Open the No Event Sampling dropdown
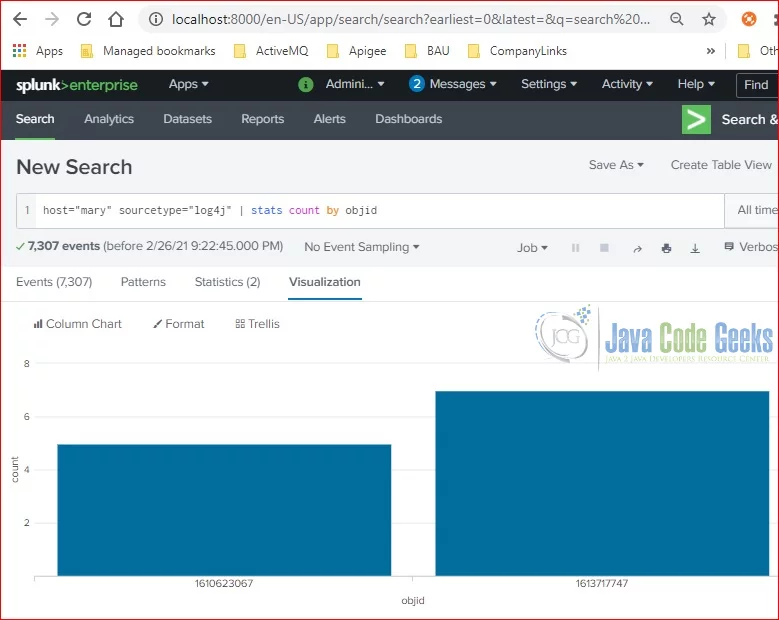 pyautogui.click(x=362, y=247)
